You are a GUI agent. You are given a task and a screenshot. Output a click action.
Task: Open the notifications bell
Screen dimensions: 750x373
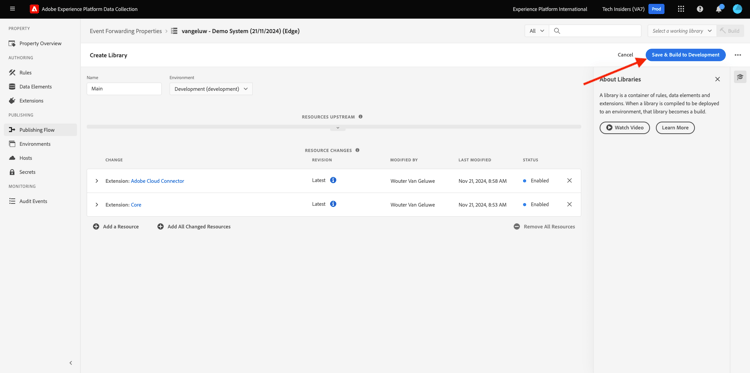click(x=719, y=9)
